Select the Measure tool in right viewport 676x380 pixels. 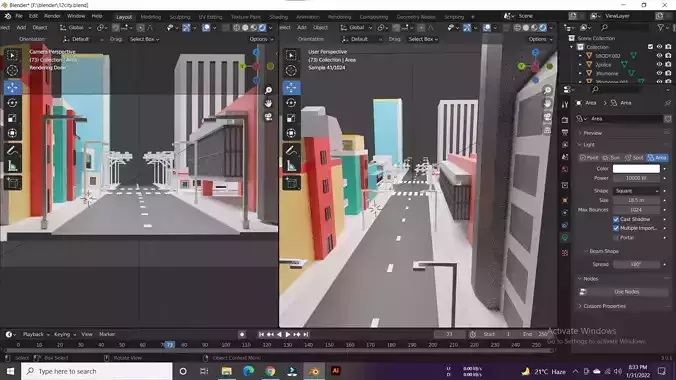(291, 166)
